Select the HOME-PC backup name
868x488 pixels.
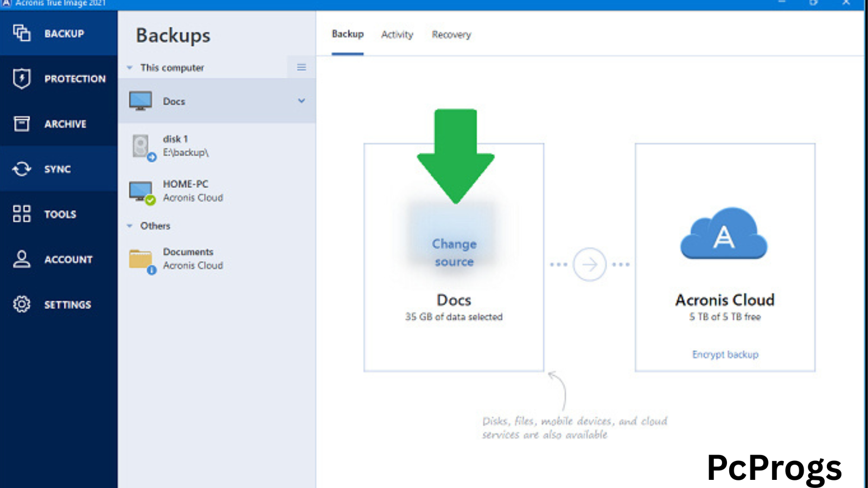tap(186, 184)
